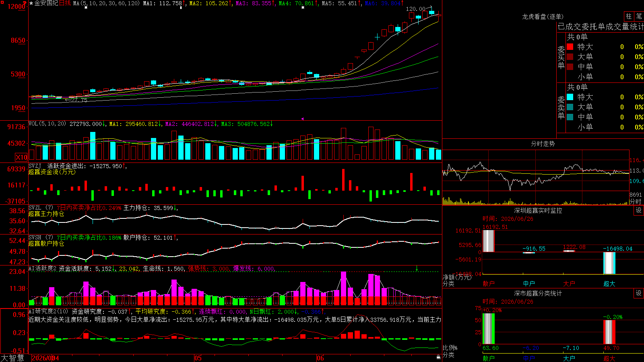This screenshot has height=362, width=644.
Task: Open 设 settings for 深市超赢分类统计
Action: (638, 293)
